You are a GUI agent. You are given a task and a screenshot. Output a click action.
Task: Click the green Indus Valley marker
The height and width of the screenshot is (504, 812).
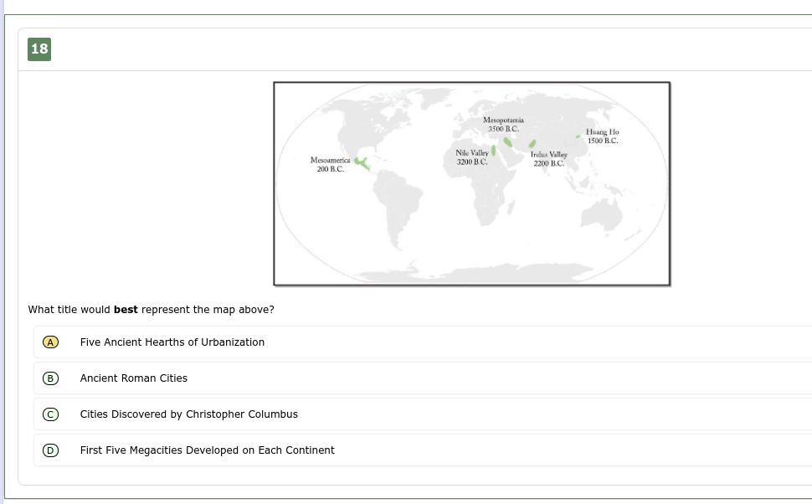coord(532,144)
